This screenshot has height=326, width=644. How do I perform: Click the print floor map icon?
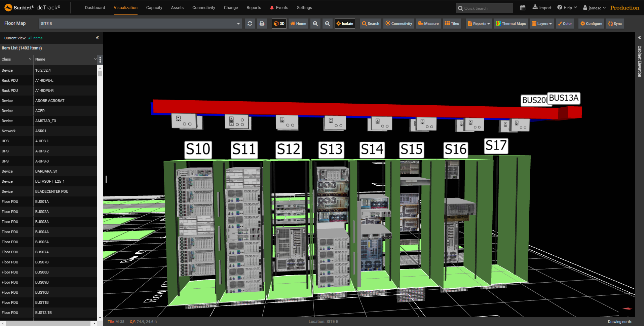[x=262, y=24]
